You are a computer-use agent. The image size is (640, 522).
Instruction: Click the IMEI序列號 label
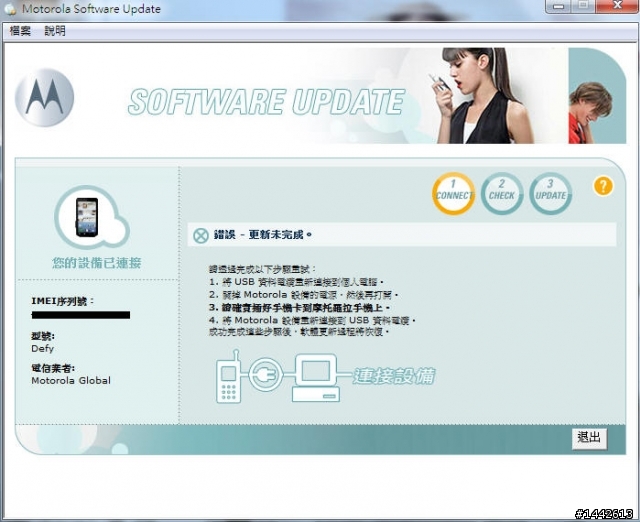(x=62, y=301)
